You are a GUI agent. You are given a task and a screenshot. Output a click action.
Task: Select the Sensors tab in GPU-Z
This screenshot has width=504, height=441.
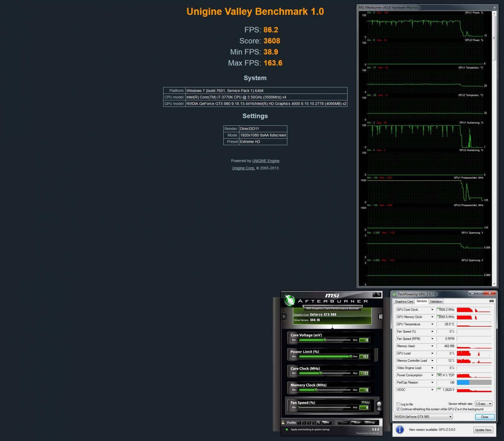point(421,301)
